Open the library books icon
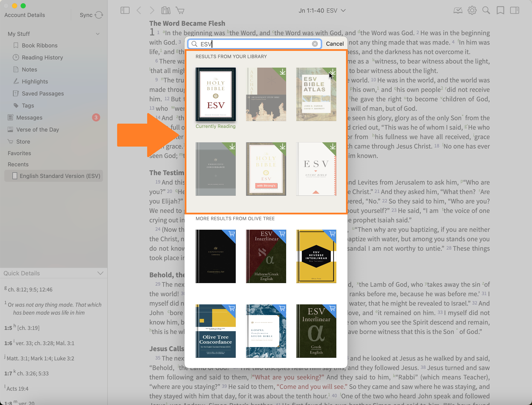 click(x=166, y=10)
